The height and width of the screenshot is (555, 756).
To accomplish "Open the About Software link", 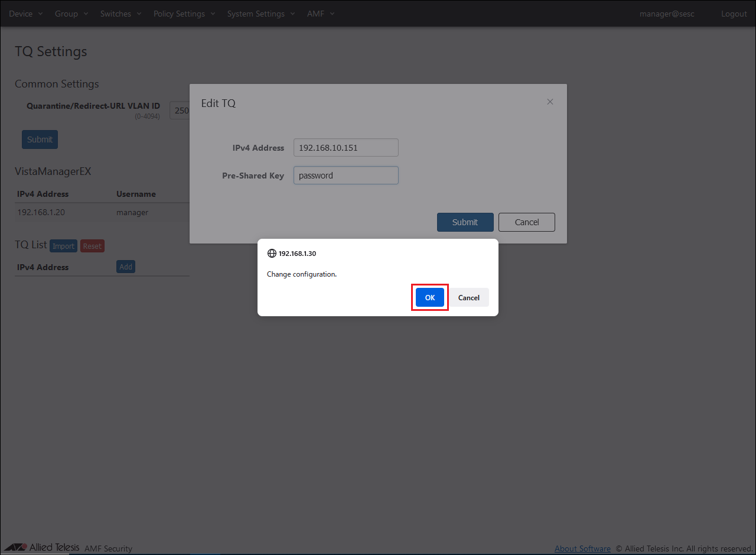I will click(x=582, y=548).
